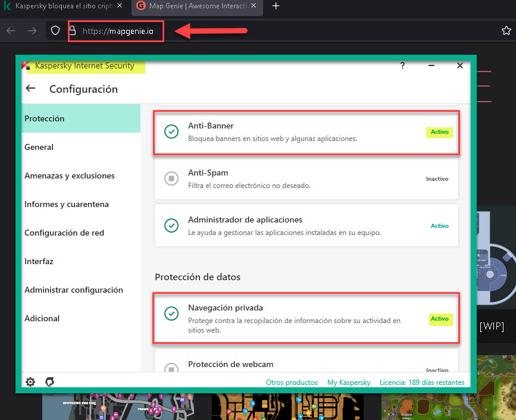Screen dimensions: 516x420
Task: Select General in the settings sidebar
Action: (81, 147)
